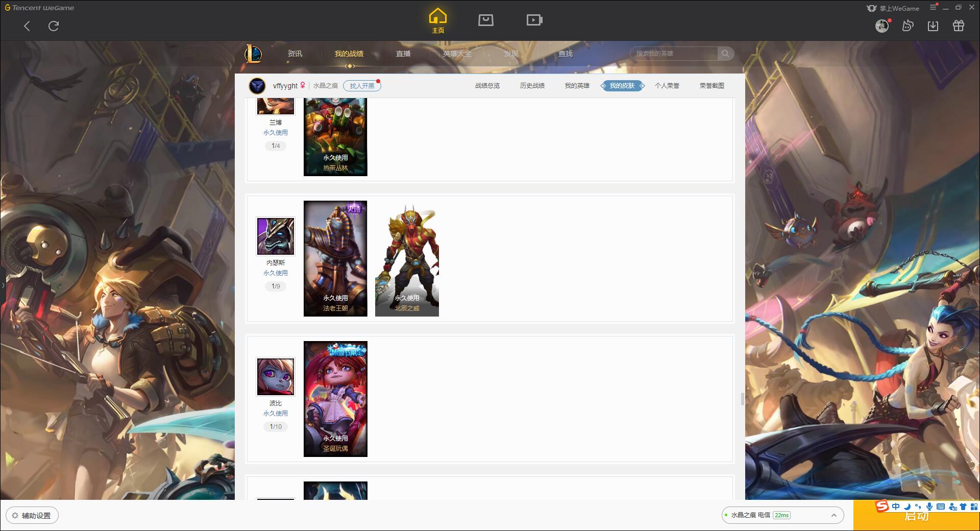Image resolution: width=980 pixels, height=531 pixels.
Task: Click the 1/9 skin count badge
Action: (276, 286)
